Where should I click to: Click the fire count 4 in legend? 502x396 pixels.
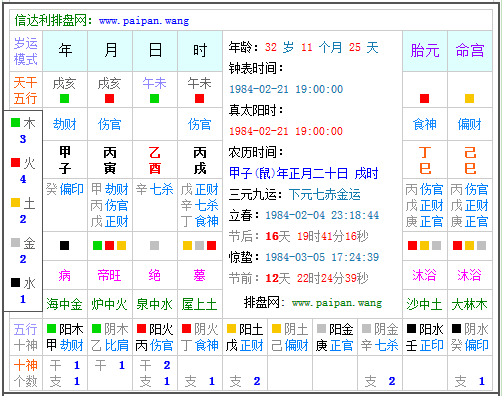point(23,179)
